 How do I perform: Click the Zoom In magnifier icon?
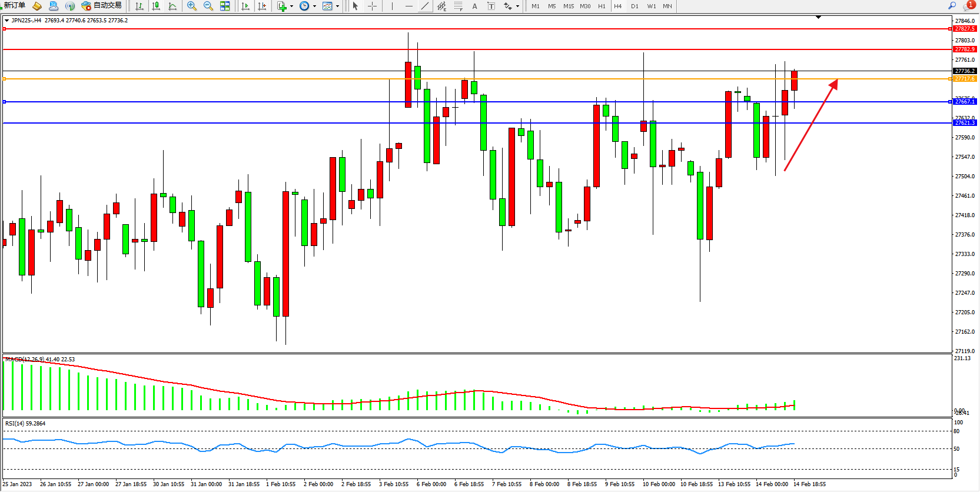192,6
